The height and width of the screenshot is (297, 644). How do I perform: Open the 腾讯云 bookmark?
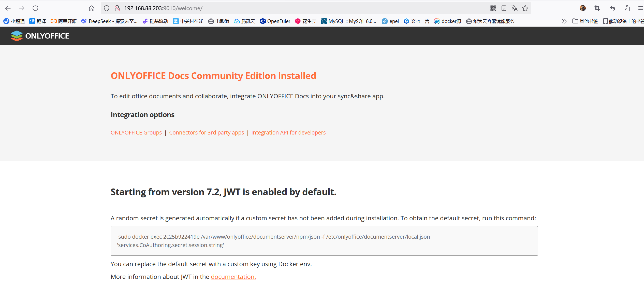244,21
